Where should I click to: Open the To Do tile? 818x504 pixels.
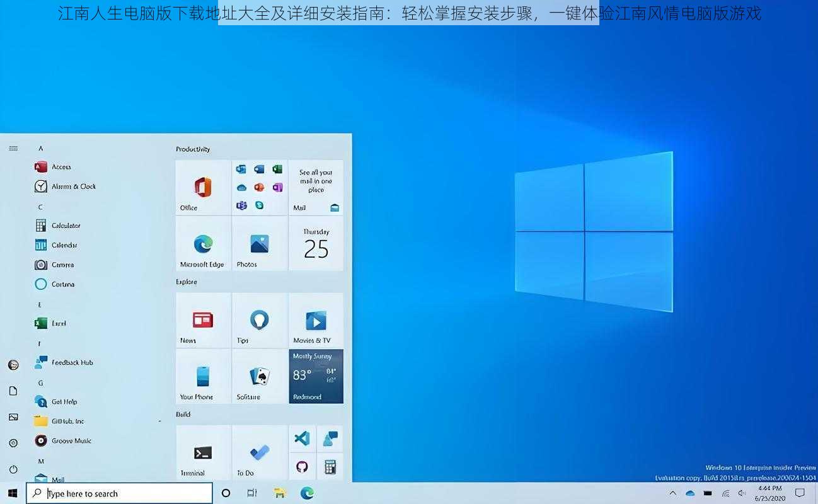tap(260, 452)
